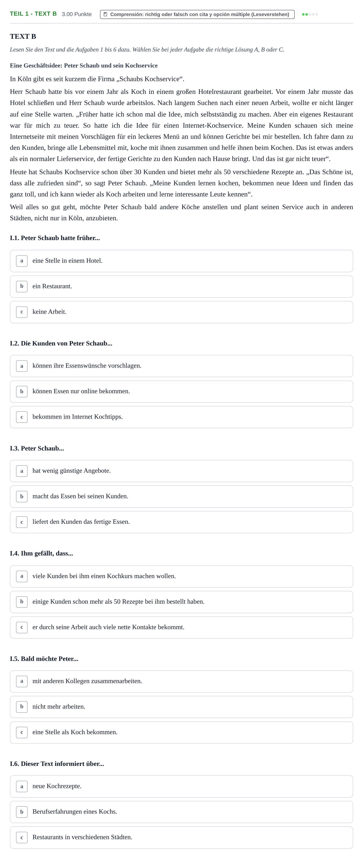Click the document icon in Comprensión tag
The height and width of the screenshot is (868, 363).
(x=105, y=14)
